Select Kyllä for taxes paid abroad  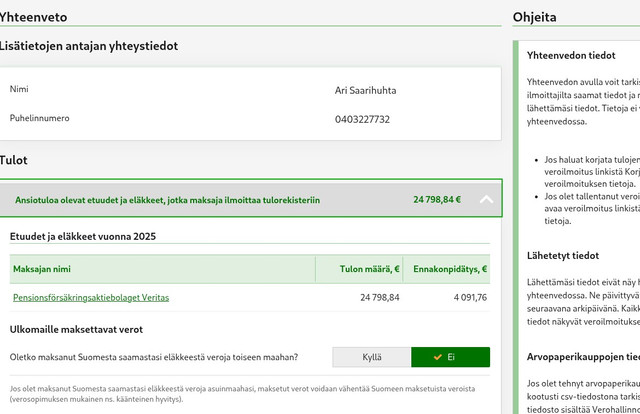click(x=372, y=357)
